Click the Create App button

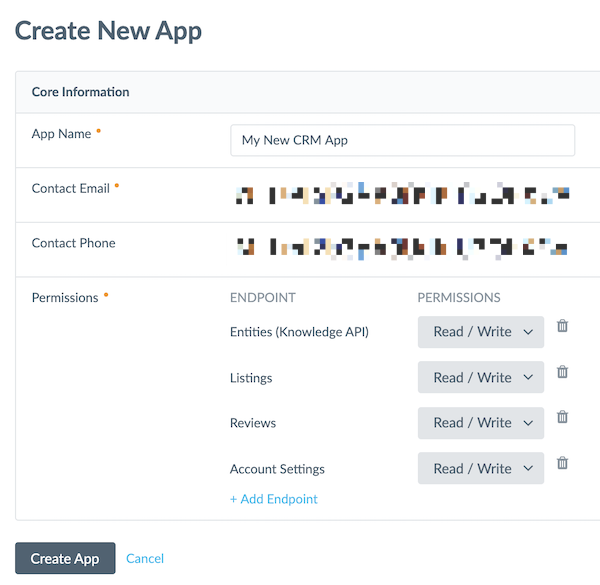click(65, 558)
